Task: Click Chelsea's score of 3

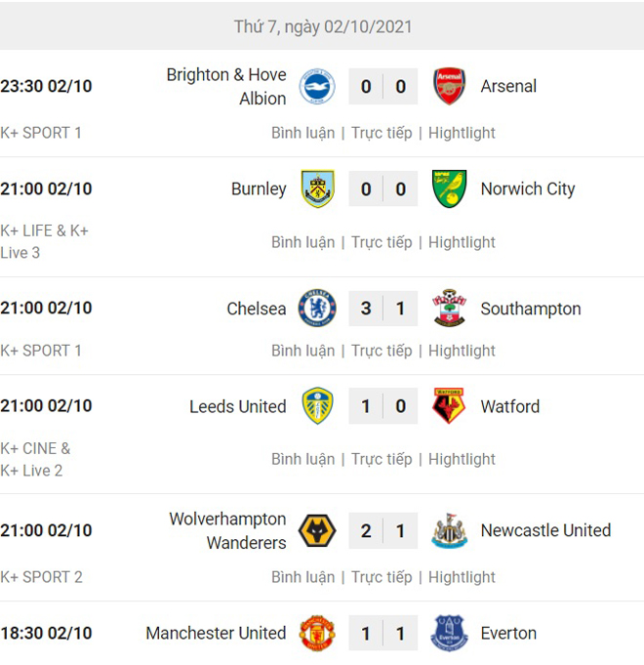Action: pyautogui.click(x=366, y=309)
